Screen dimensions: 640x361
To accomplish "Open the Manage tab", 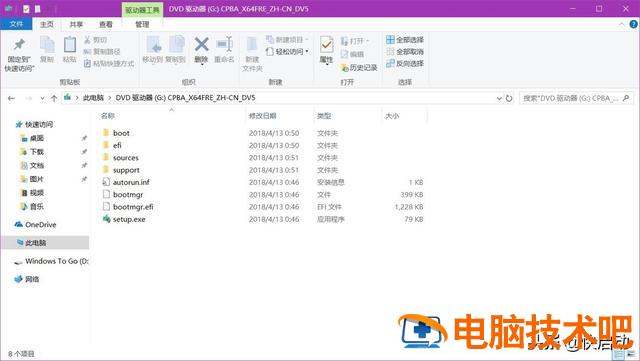I will (142, 25).
